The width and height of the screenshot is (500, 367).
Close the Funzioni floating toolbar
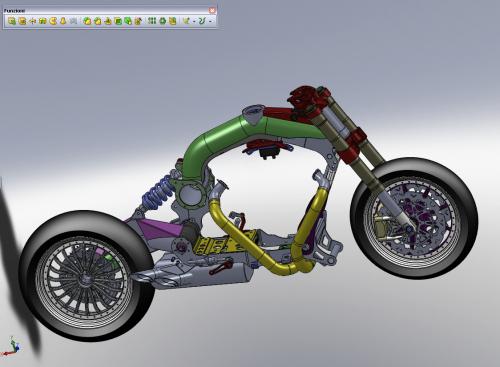(212, 10)
